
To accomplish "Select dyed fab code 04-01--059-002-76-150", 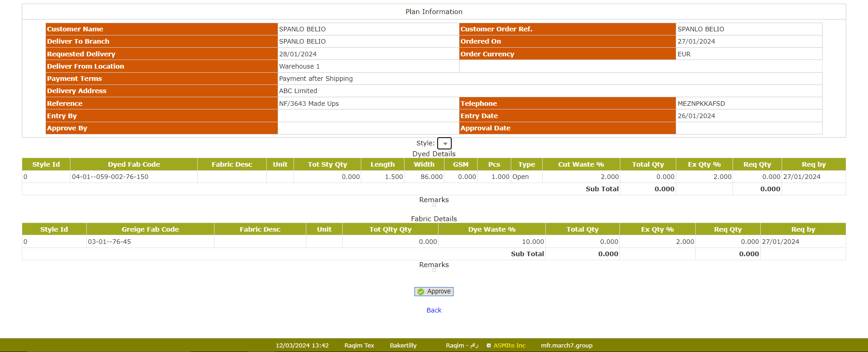I will [x=110, y=177].
